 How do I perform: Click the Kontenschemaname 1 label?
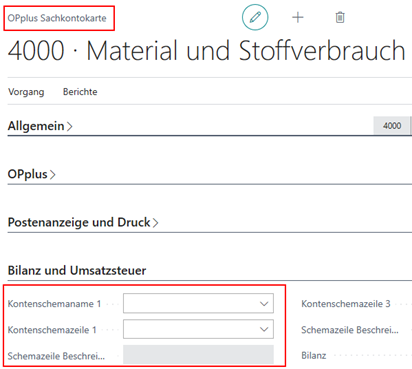tap(54, 304)
